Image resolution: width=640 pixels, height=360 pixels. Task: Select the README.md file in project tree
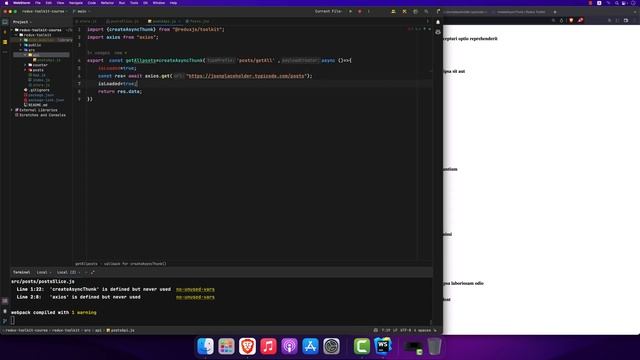click(x=36, y=105)
